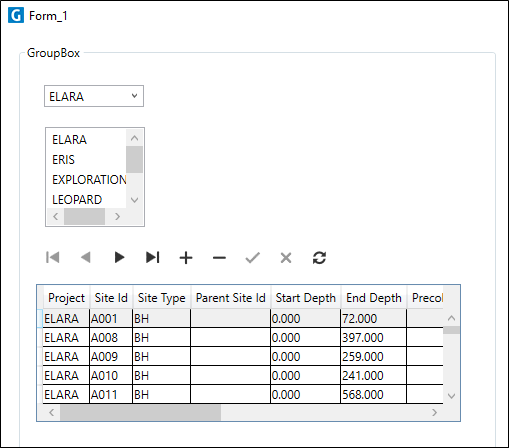Choose LEOPARD from the project list

tap(77, 200)
